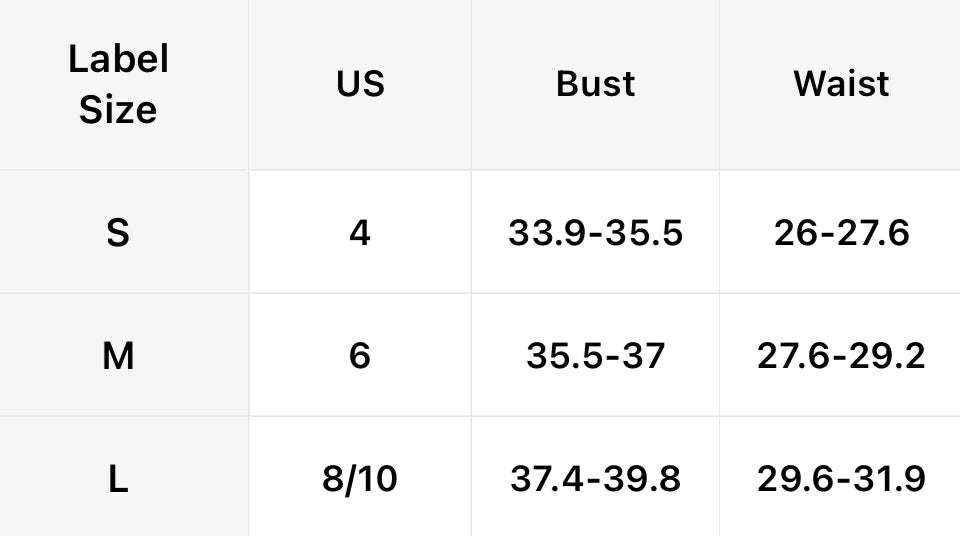Select bust measurement 35.5-37
960x536 pixels.
point(595,355)
